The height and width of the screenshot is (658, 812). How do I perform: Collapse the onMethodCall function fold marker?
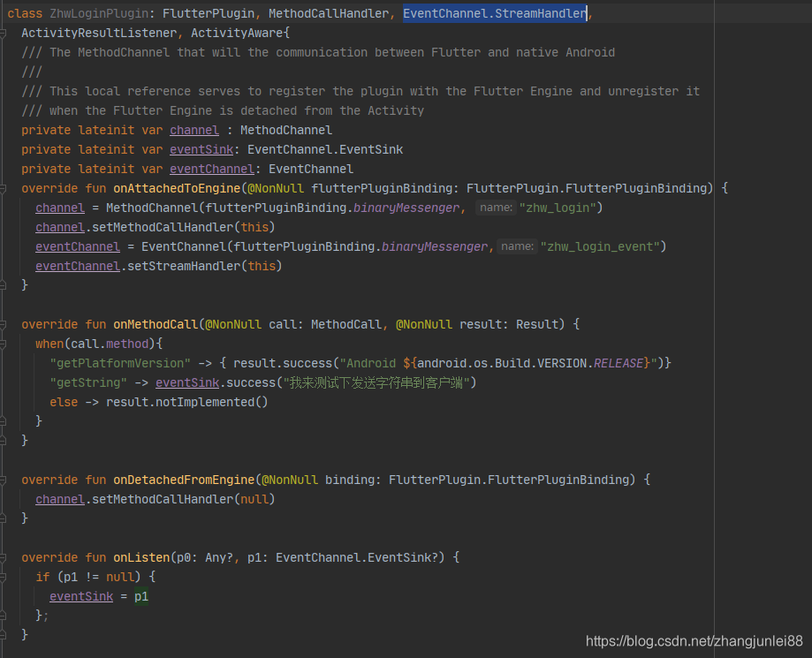tap(3, 325)
